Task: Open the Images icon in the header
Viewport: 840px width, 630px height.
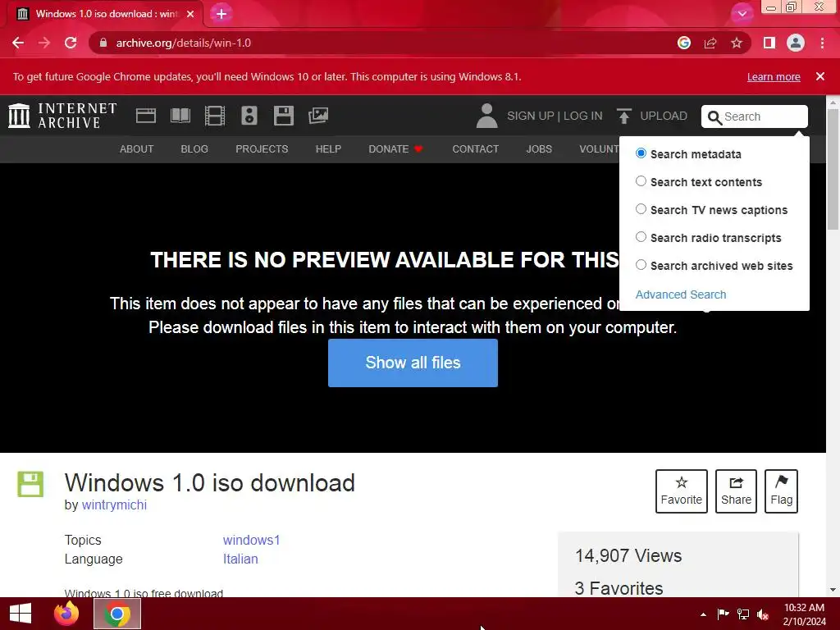Action: [x=318, y=116]
